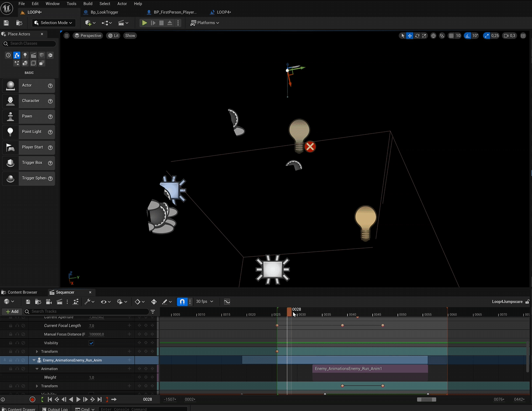532x411 pixels.
Task: Click the Sequencer save icon
Action: click(x=28, y=302)
